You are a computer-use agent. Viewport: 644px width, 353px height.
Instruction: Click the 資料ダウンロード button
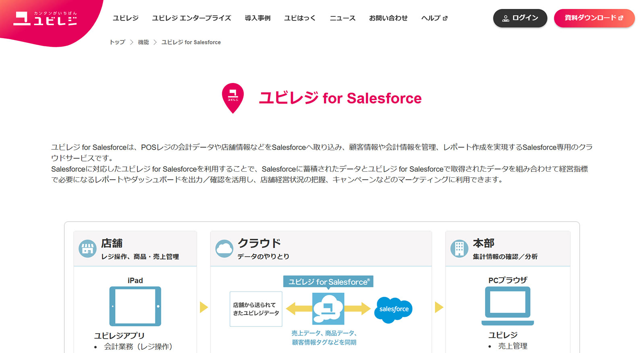[594, 18]
